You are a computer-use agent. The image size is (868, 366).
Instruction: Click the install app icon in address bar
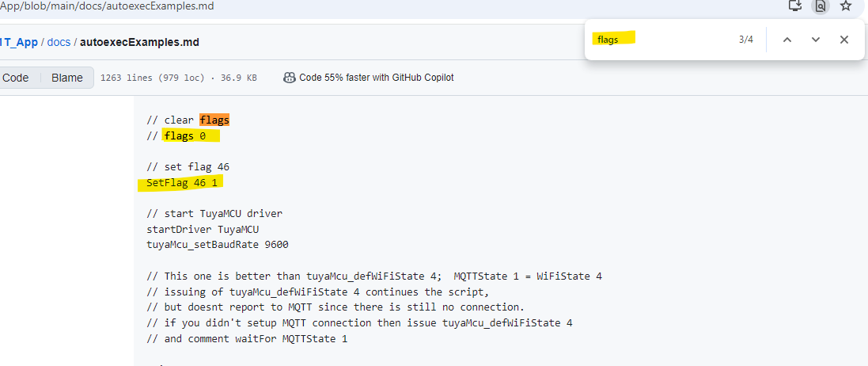(795, 6)
